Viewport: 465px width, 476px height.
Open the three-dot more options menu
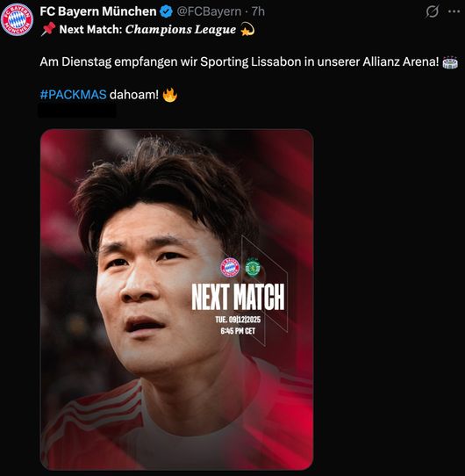[454, 11]
